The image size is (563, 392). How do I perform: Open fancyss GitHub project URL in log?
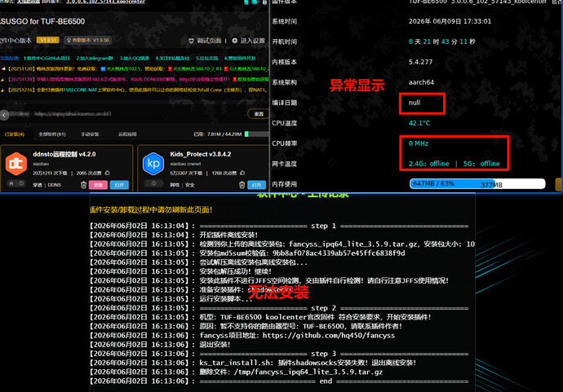click(329, 336)
